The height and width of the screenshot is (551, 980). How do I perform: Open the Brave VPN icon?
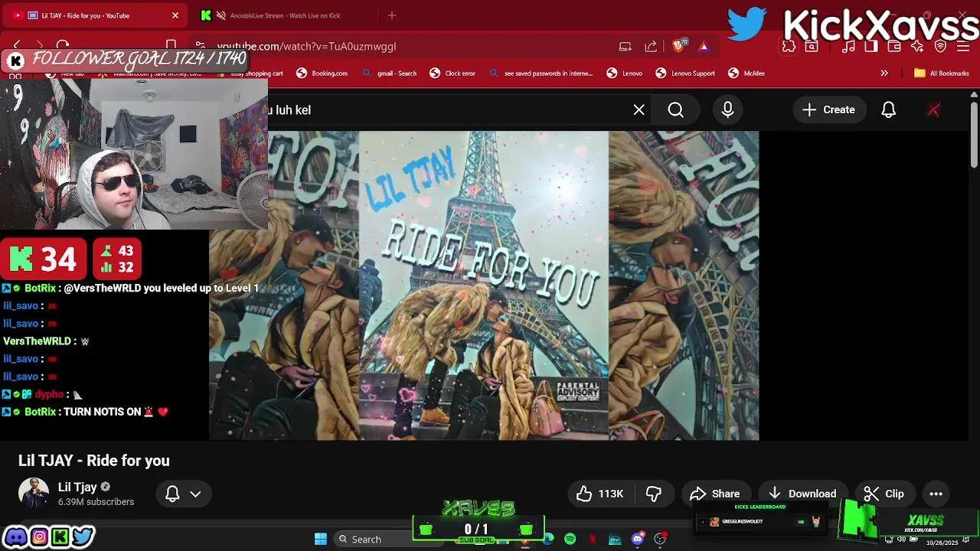(x=940, y=47)
